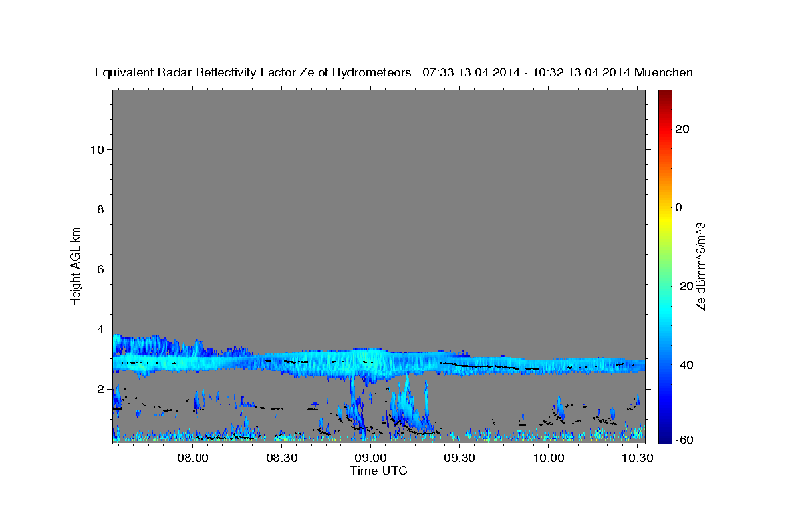Click the date range text '07:33 13.04.2014 - 10:32 13.04.2014 Muenchen'
The height and width of the screenshot is (532, 798).
[558, 73]
